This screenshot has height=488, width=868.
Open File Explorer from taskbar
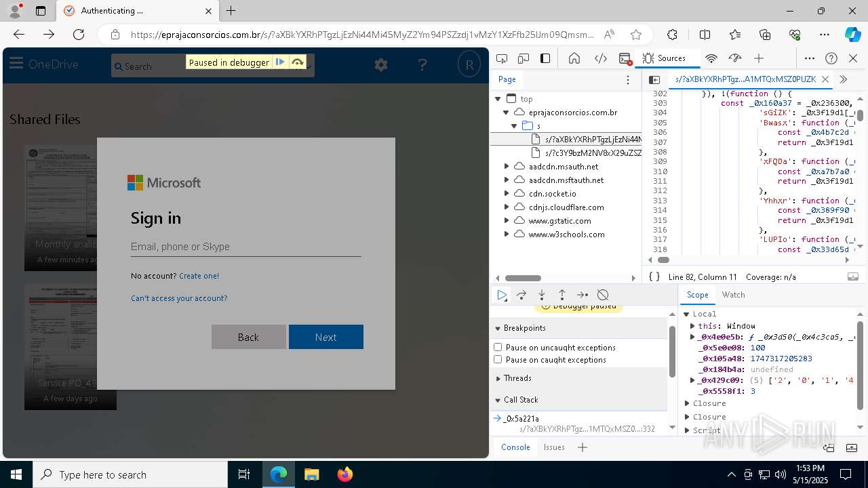pyautogui.click(x=311, y=474)
